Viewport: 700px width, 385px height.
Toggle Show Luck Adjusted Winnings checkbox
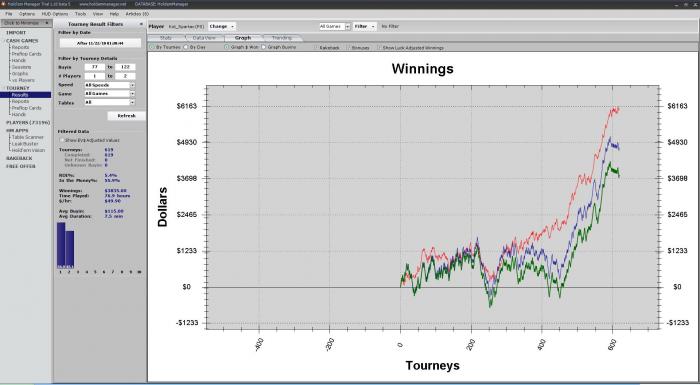[379, 47]
